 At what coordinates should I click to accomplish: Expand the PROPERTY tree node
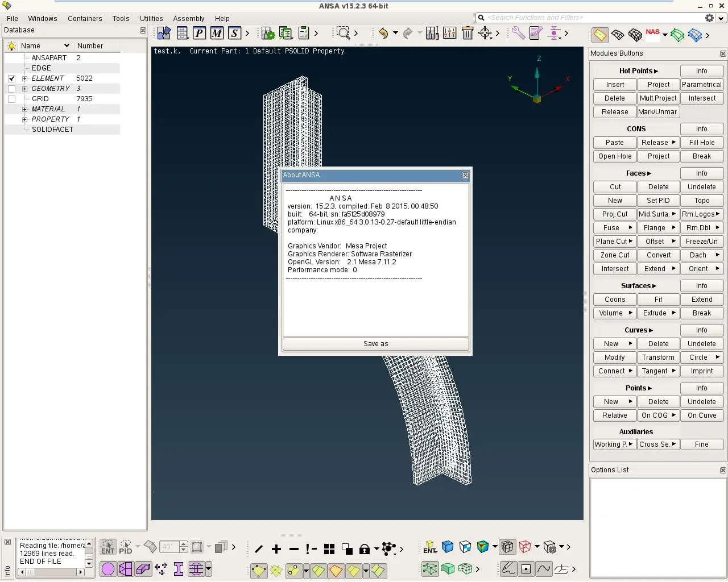pos(24,119)
